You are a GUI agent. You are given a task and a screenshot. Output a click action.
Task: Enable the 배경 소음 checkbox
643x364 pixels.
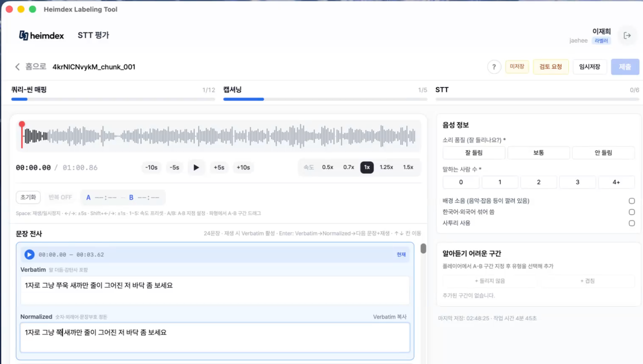coord(632,201)
